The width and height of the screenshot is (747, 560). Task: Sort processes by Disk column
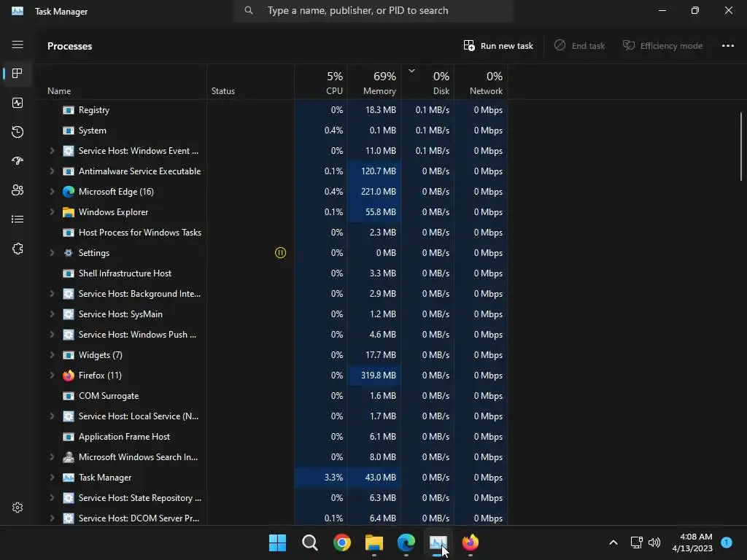click(x=427, y=82)
